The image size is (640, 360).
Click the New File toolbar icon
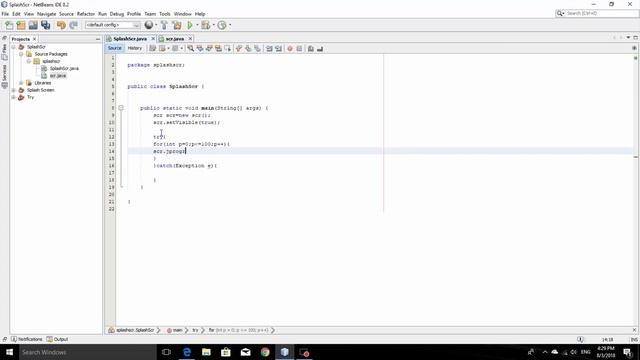pos(9,25)
